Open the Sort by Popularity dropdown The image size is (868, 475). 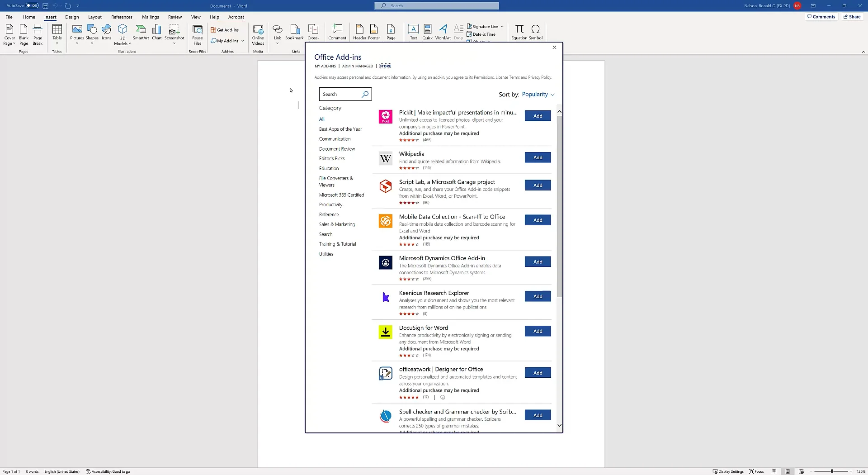[538, 94]
